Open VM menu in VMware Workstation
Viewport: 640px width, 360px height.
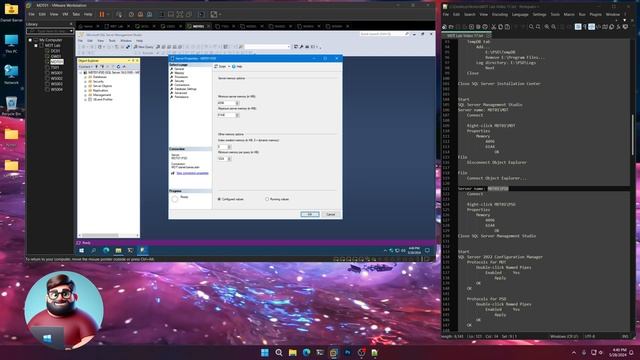(65, 14)
